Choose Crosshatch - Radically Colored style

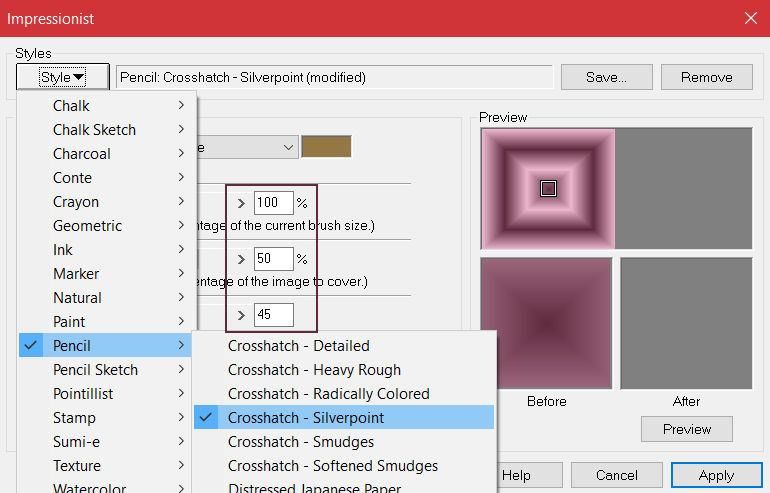click(x=344, y=394)
